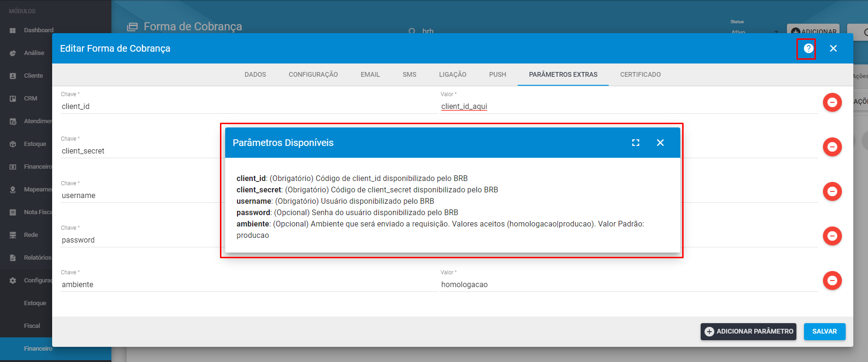Open Configuração module in sidebar
The image size is (868, 362).
click(38, 280)
